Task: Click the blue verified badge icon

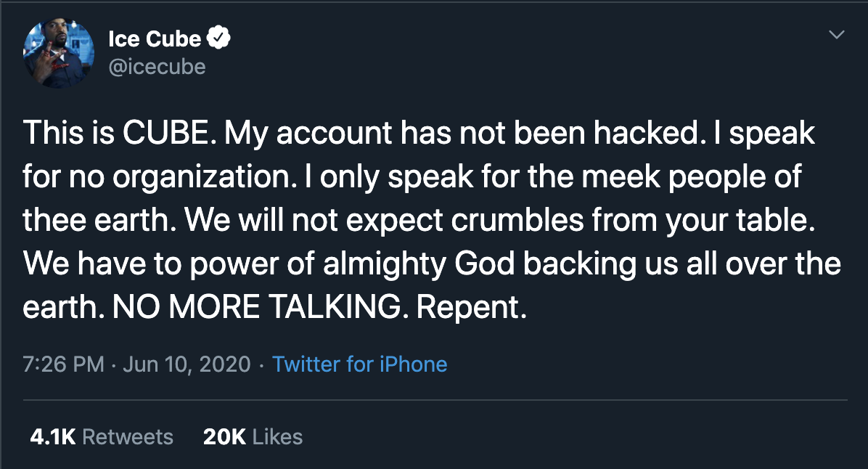Action: click(x=220, y=38)
